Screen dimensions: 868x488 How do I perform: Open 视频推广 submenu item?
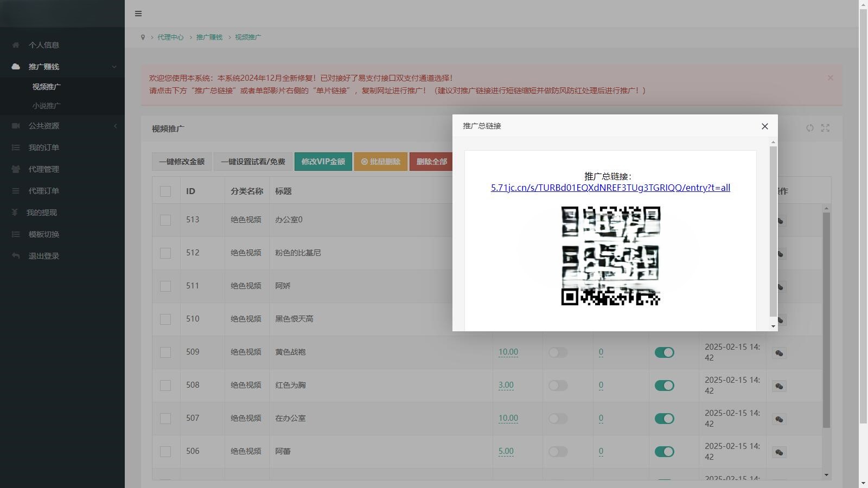point(47,87)
